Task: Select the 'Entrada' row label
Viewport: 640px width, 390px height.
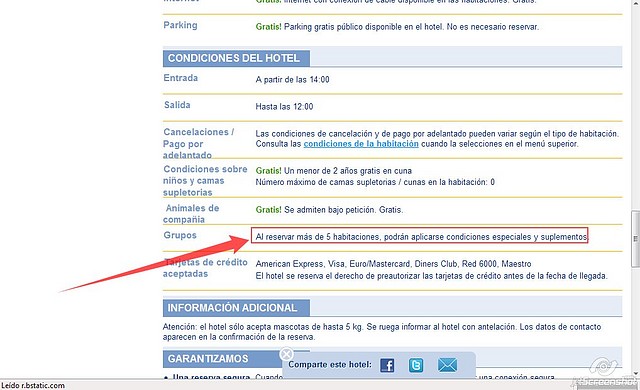Action: 181,78
